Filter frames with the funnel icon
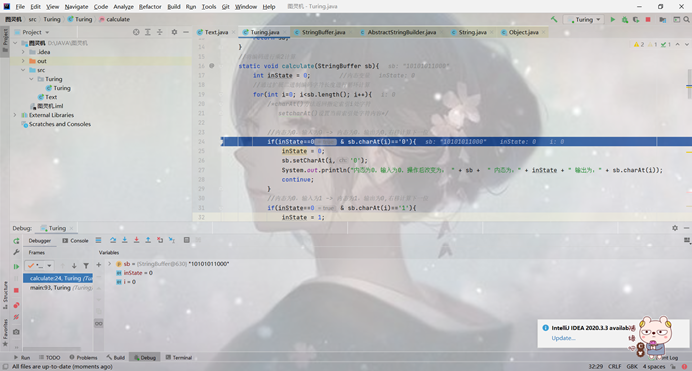 86,266
